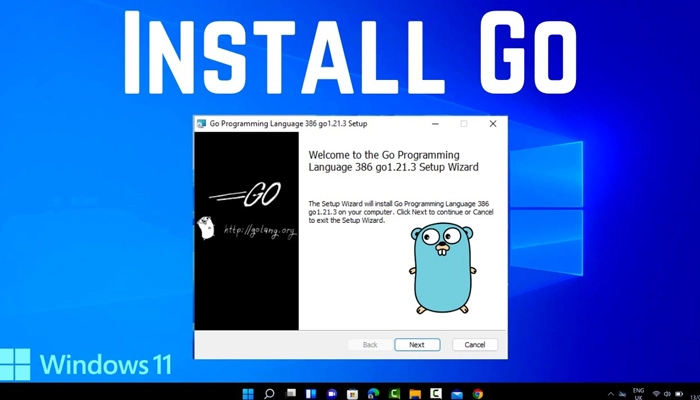Click the Next button in Setup Wizard

(416, 345)
